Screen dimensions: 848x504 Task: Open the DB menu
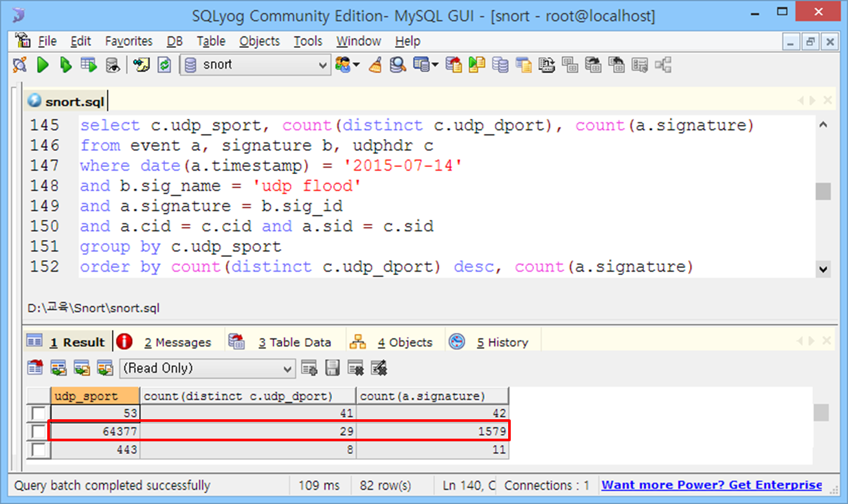pyautogui.click(x=175, y=41)
